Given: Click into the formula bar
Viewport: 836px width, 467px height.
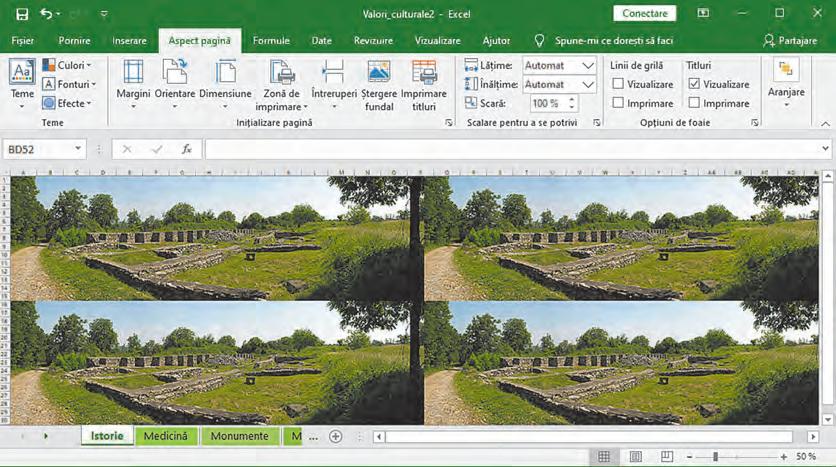Looking at the screenshot, I should point(512,149).
